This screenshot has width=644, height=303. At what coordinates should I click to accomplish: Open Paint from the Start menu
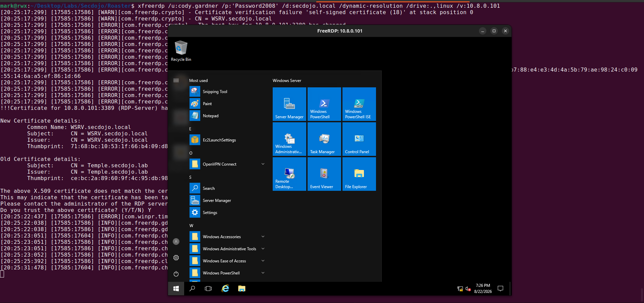click(x=228, y=103)
